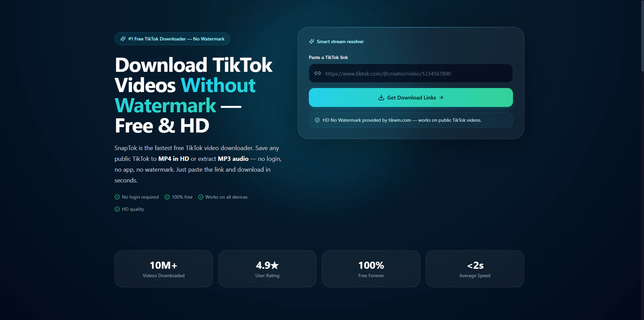This screenshot has height=320, width=644.
Task: Click the 100% Free Forever card
Action: (371, 269)
